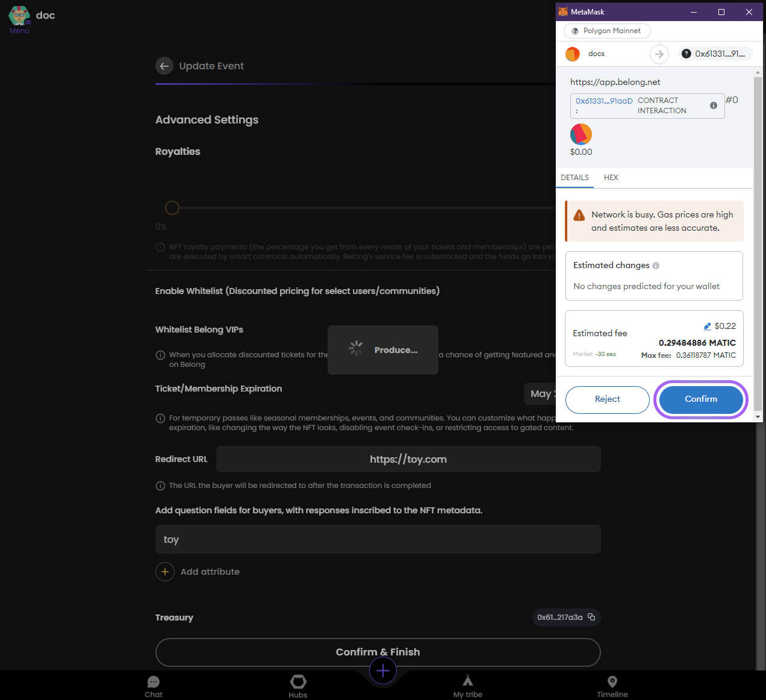The image size is (766, 700).
Task: Close the MetaMask window
Action: 749,12
